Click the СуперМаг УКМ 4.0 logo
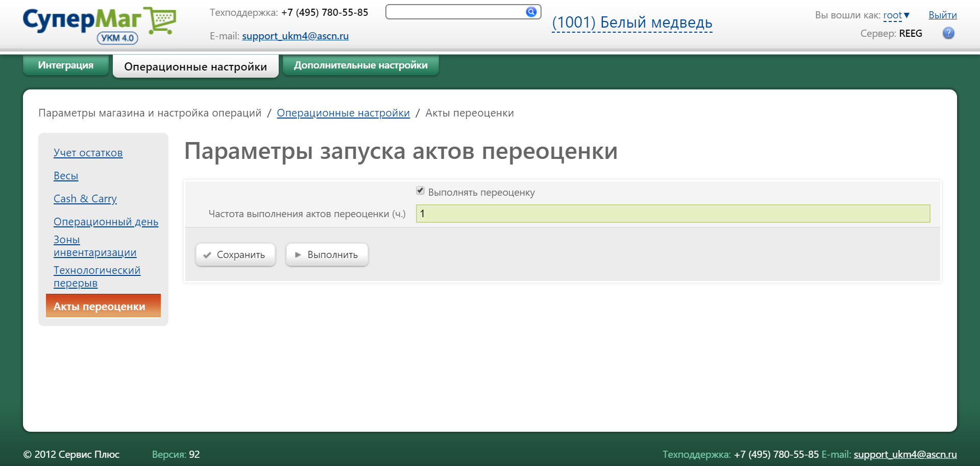This screenshot has width=980, height=466. coord(100,25)
